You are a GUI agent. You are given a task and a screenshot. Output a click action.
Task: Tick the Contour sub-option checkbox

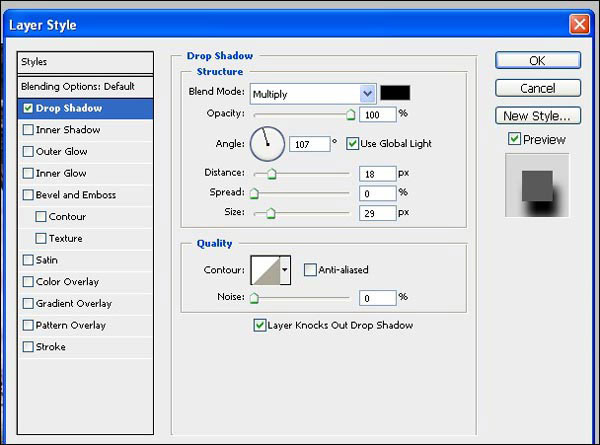coord(41,217)
